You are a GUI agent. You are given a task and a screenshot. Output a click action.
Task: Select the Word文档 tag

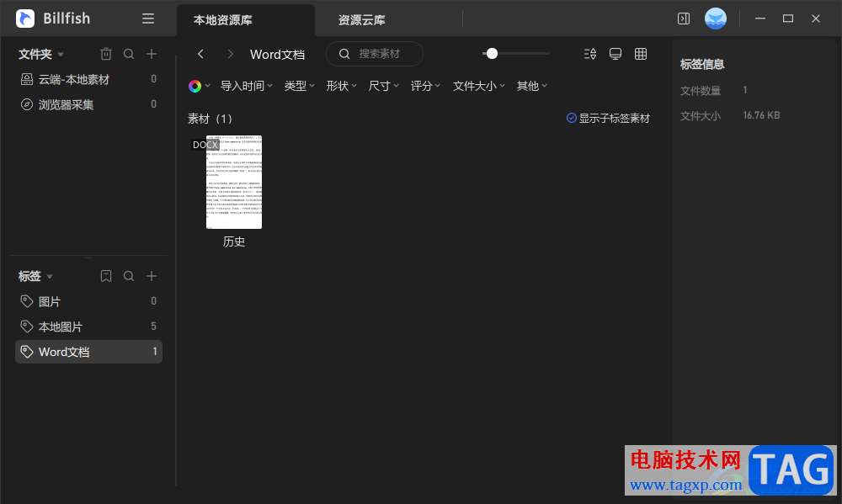[88, 352]
